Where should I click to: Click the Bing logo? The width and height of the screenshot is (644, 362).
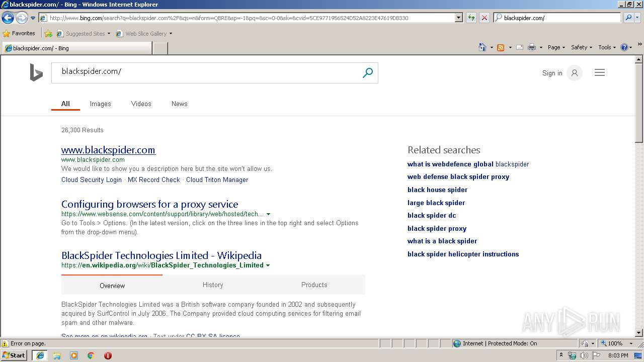tap(36, 73)
